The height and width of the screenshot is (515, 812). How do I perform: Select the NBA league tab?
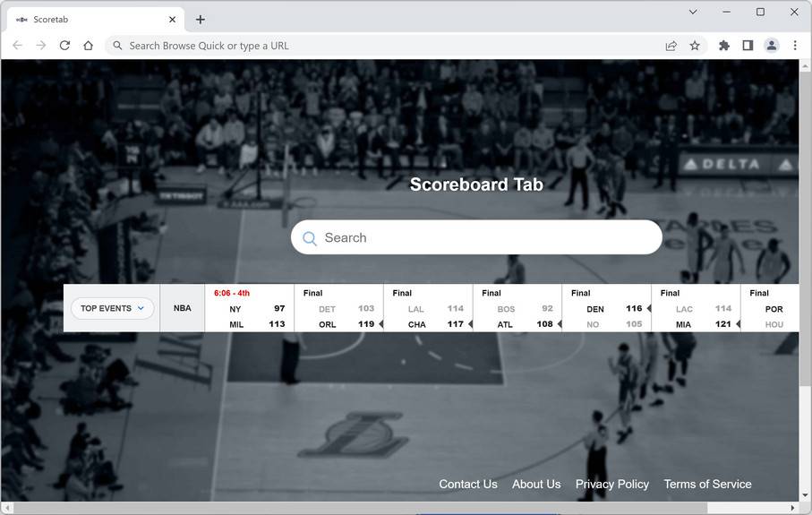(x=183, y=308)
